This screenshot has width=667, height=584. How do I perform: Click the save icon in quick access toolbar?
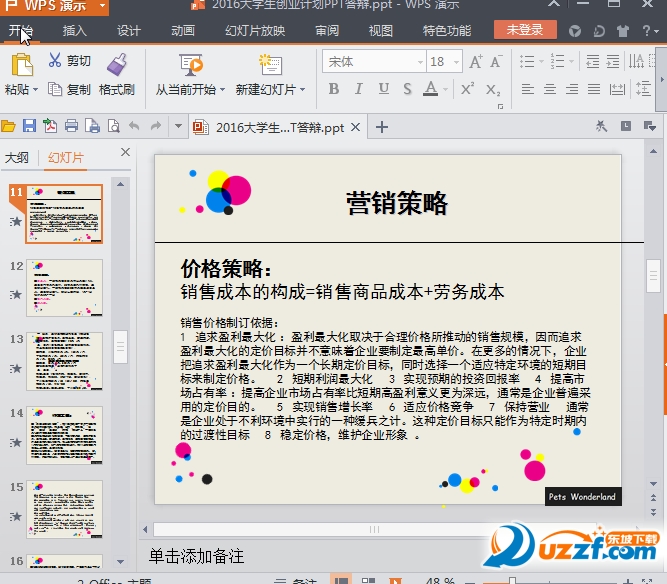coord(29,126)
